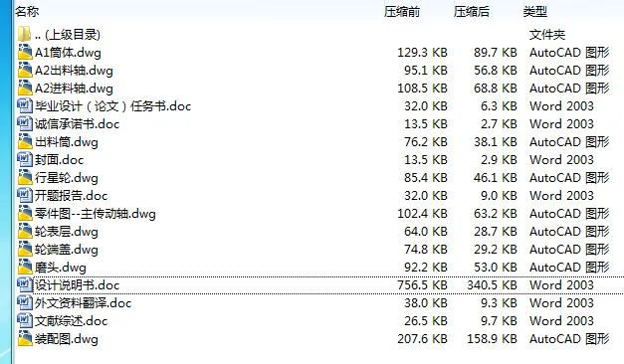Click the Word icon for 毕业设计（论文）任务书.doc

(25, 105)
